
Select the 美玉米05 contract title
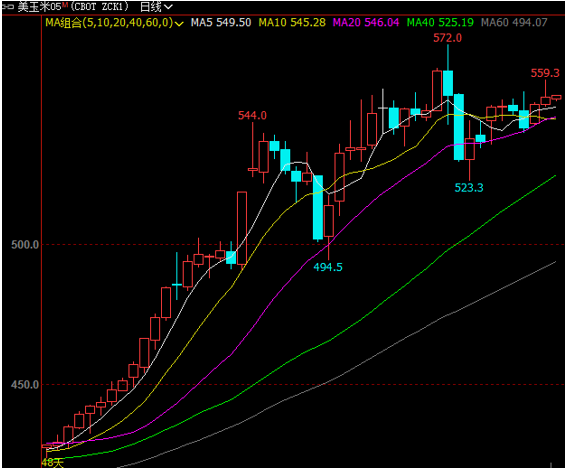[x=39, y=7]
